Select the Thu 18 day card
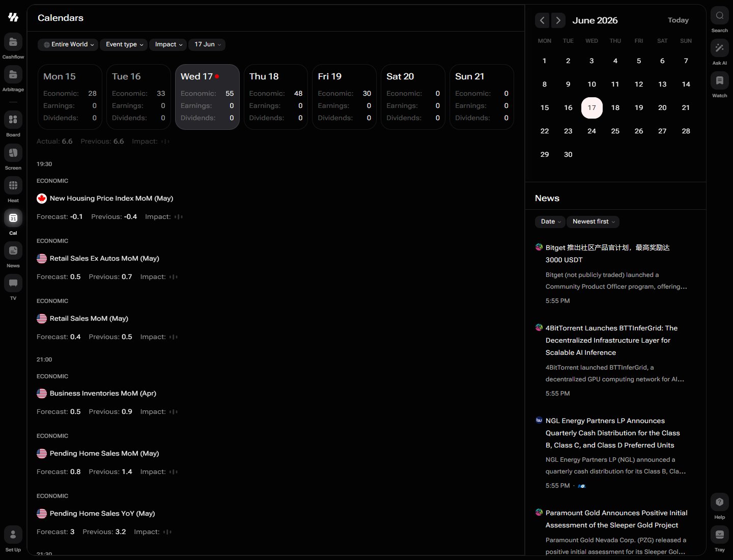The height and width of the screenshot is (560, 733). [x=276, y=97]
